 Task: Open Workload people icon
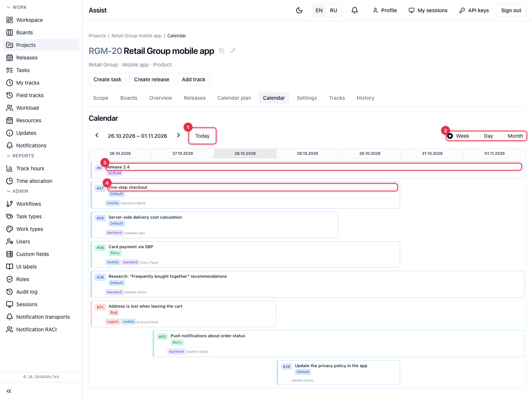click(x=10, y=108)
